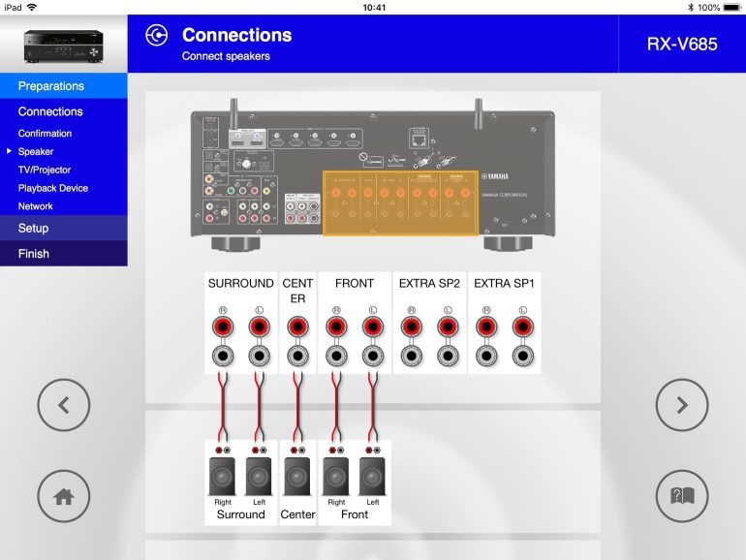
Task: Tap the Front Left speaker icon
Action: 372,477
